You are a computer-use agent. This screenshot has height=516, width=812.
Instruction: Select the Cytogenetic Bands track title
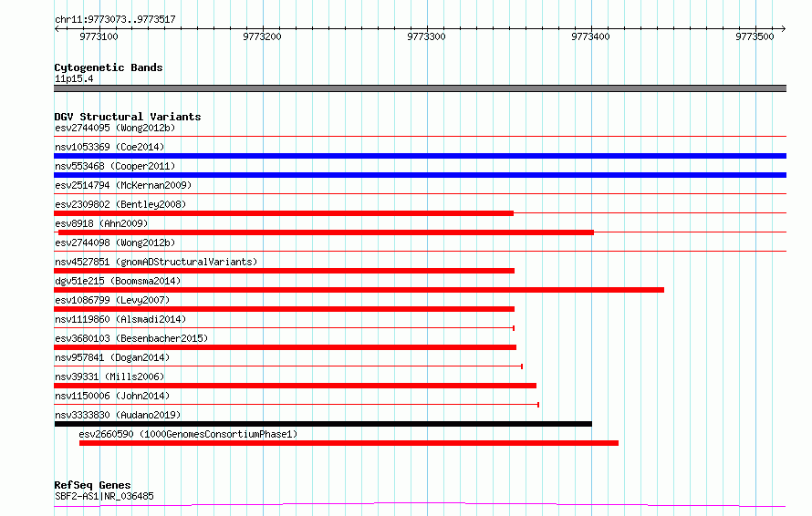[109, 67]
